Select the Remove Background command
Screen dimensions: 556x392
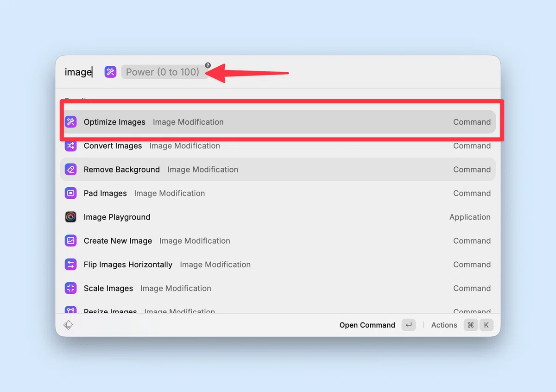(278, 170)
